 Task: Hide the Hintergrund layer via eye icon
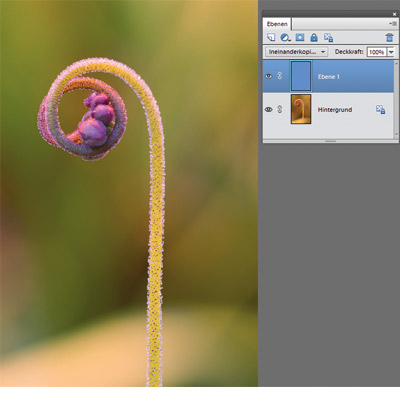pos(268,109)
